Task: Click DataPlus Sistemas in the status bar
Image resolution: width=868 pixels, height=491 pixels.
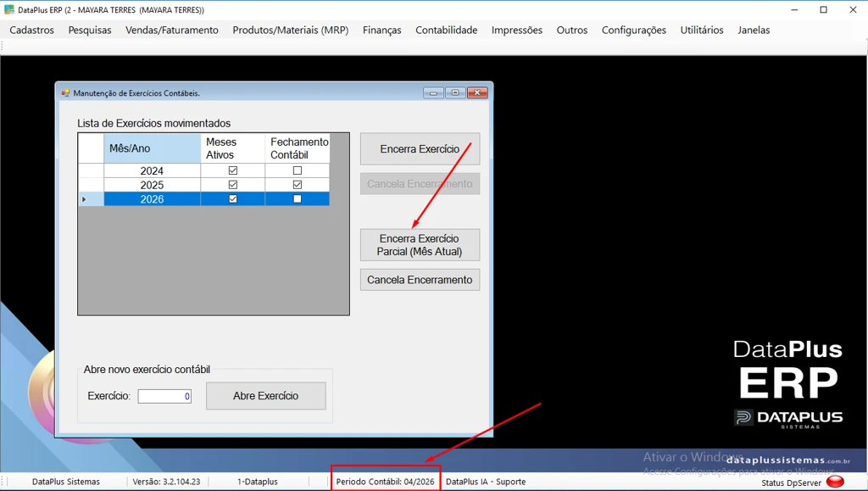Action: click(66, 482)
